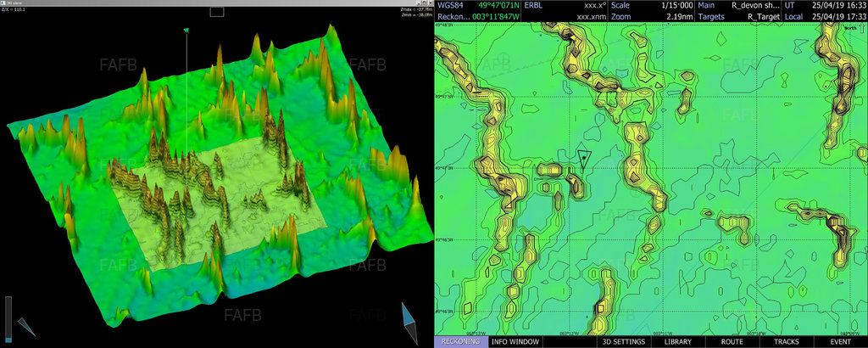
Task: Click the gray arrow indicator at bottom left of 3D view
Action: pos(25,326)
